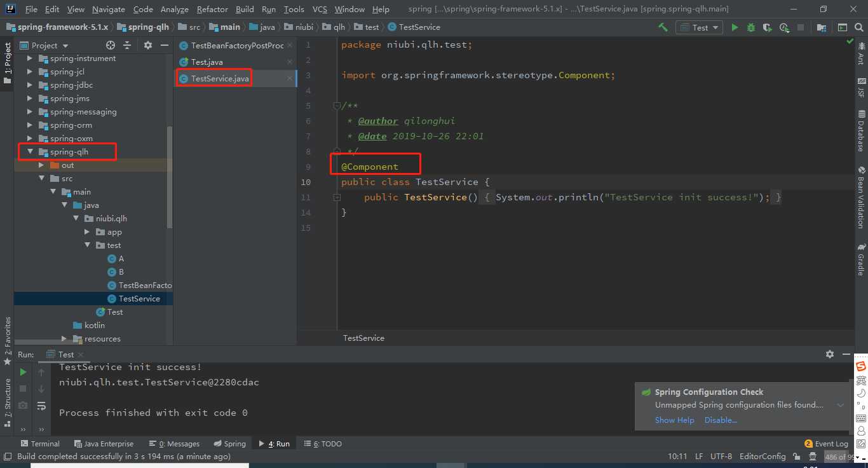
Task: Close the TestService.java tab
Action: [290, 78]
